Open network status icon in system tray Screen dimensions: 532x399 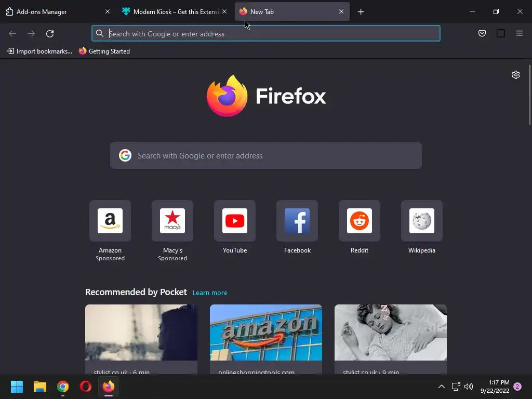point(456,387)
